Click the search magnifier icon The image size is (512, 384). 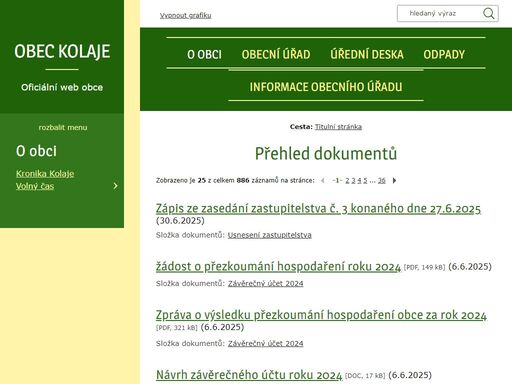[x=488, y=14]
